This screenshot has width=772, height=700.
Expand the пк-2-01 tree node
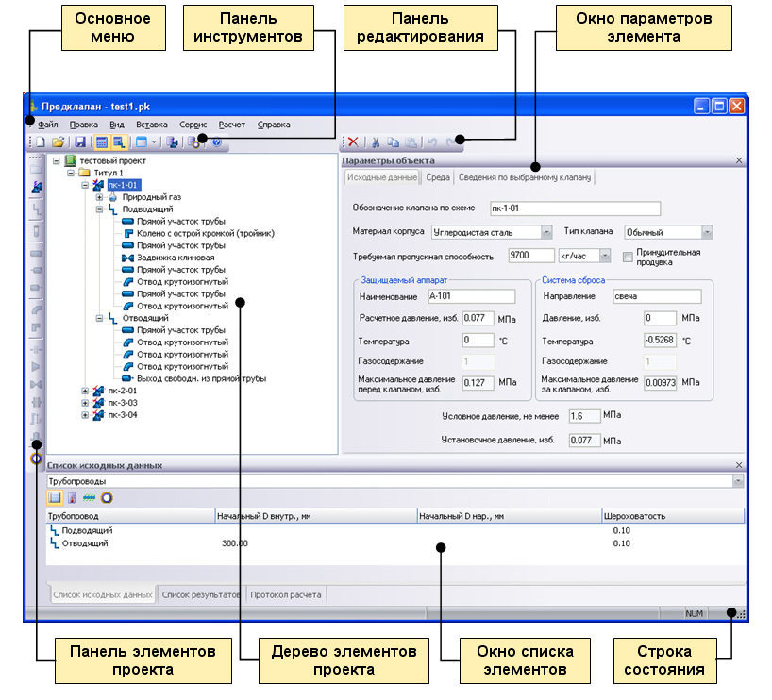point(86,391)
